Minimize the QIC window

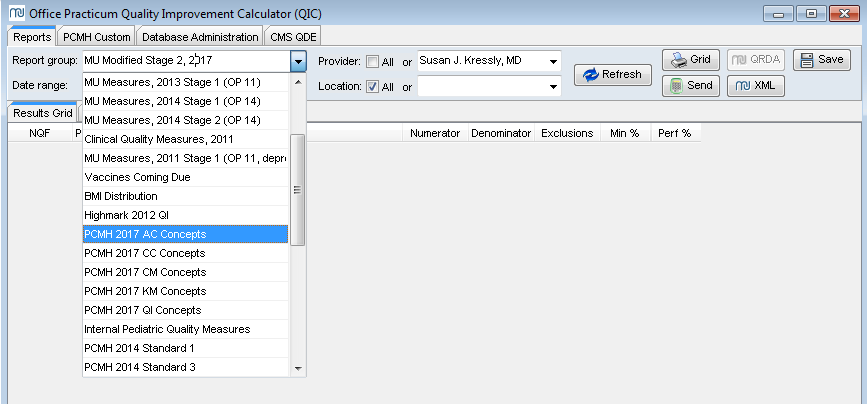pyautogui.click(x=779, y=14)
